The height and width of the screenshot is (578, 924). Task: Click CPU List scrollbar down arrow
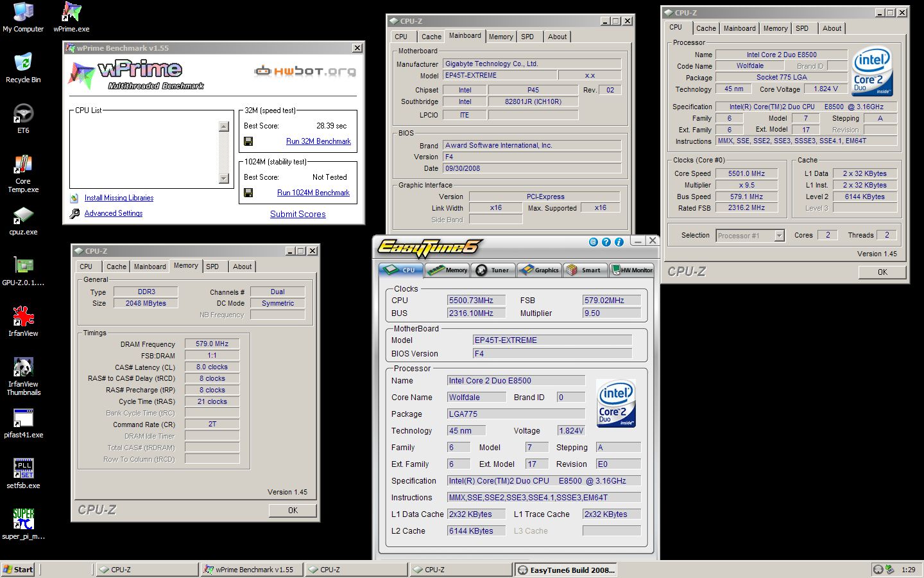[223, 179]
